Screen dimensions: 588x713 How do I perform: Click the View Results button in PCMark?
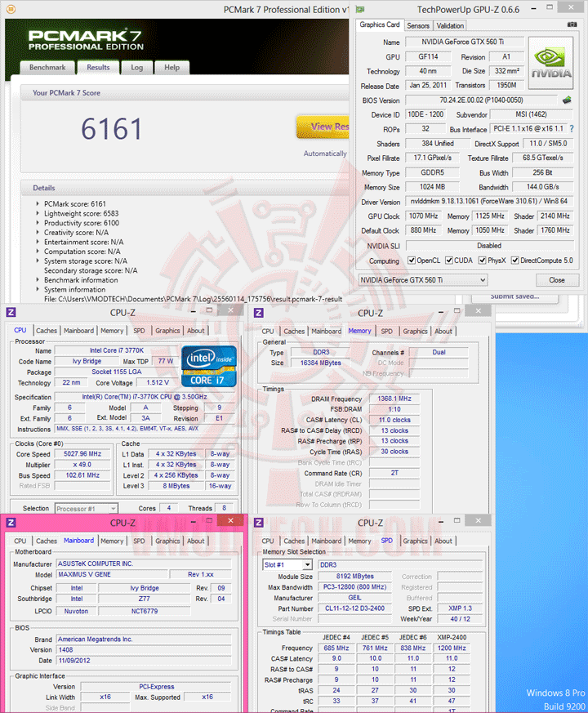tap(323, 127)
